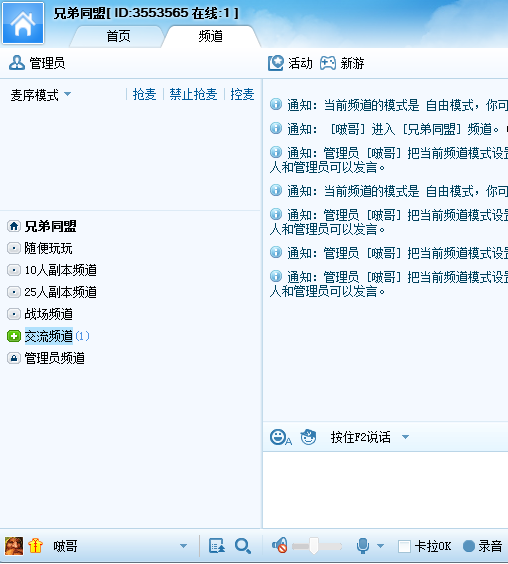Expand the 战场频道 node
The width and height of the screenshot is (508, 564).
point(14,314)
